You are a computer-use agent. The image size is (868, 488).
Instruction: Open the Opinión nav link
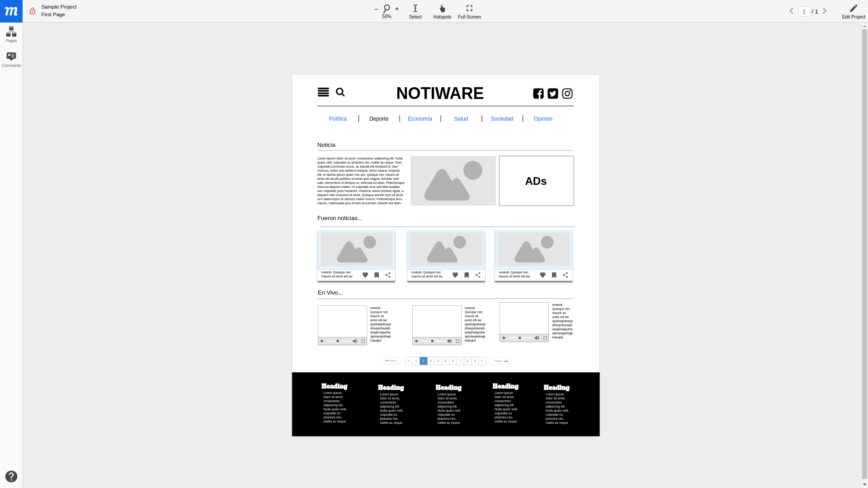[543, 119]
